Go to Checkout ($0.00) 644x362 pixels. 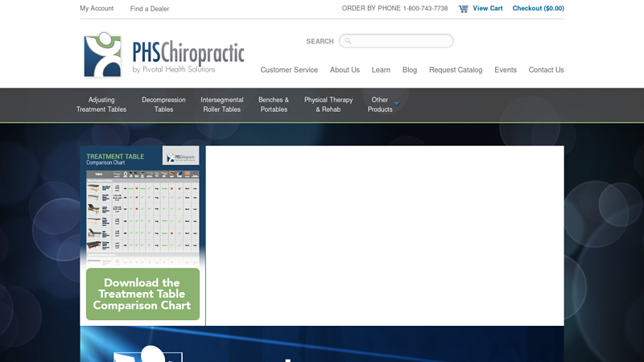coord(538,9)
